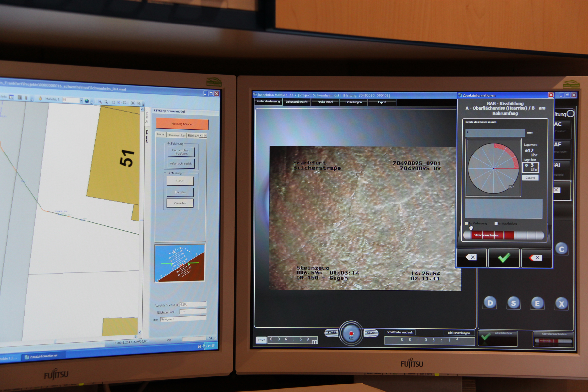This screenshot has height=392, width=588.
Task: Confirm Zusatzinformationen with green checkmark
Action: [x=504, y=258]
